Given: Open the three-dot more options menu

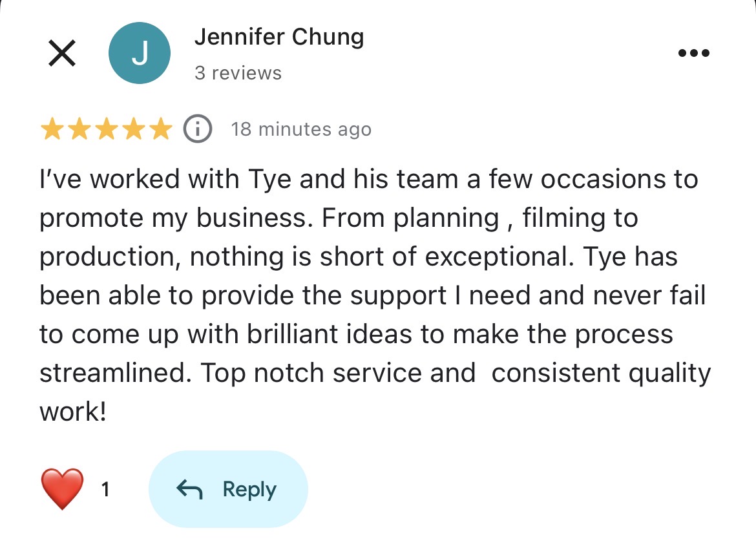Looking at the screenshot, I should pyautogui.click(x=694, y=53).
